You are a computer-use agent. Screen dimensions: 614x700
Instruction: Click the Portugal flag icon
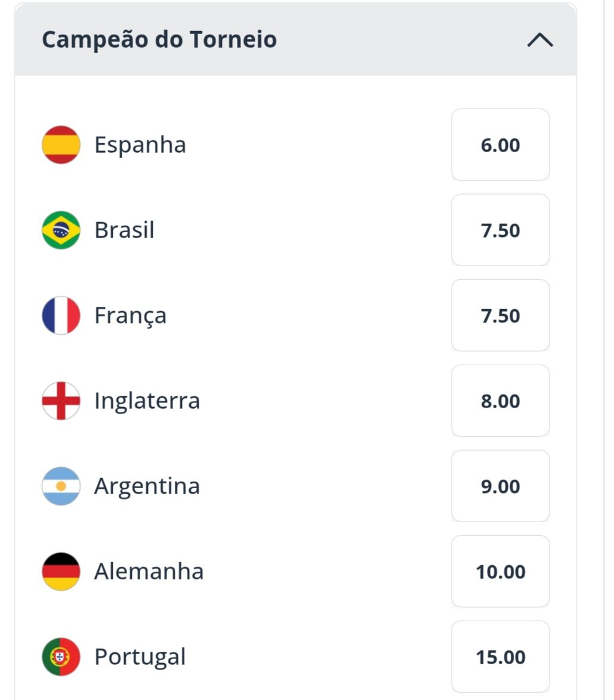click(x=61, y=656)
